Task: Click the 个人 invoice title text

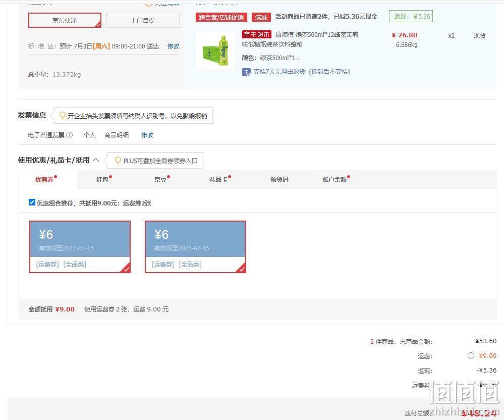Action: [x=89, y=135]
